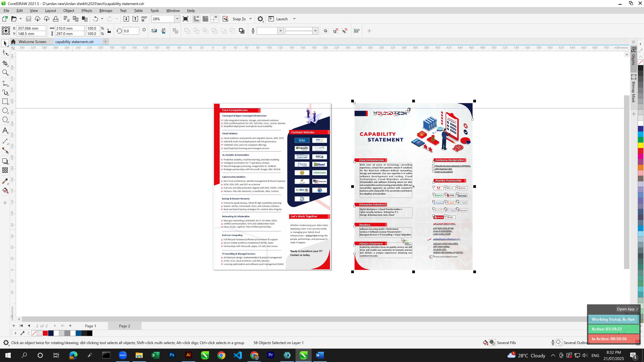Toggle the Snap off button

point(226,19)
